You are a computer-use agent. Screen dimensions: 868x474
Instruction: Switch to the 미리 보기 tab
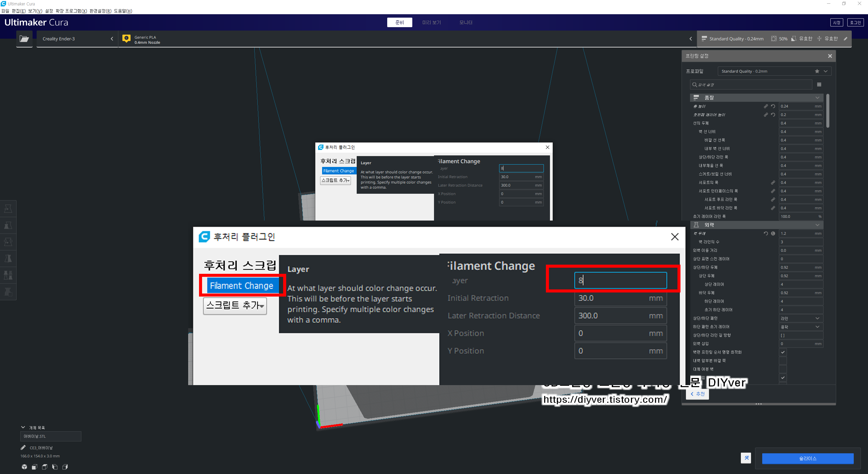coord(431,22)
